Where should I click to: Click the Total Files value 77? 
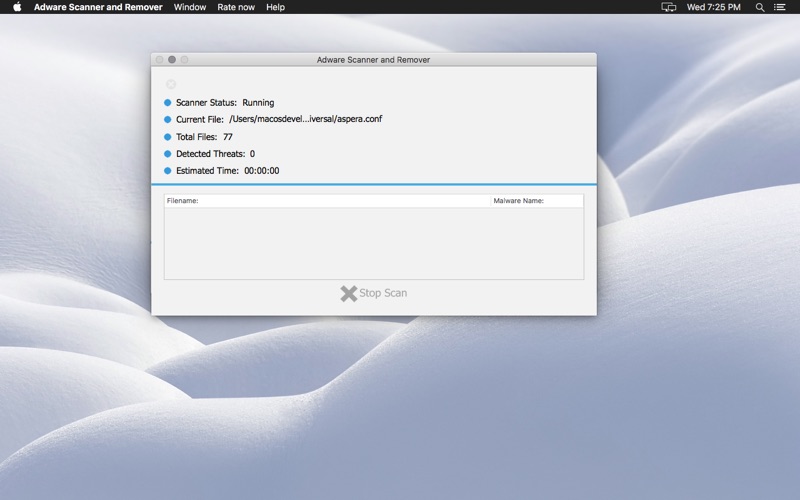click(x=228, y=137)
